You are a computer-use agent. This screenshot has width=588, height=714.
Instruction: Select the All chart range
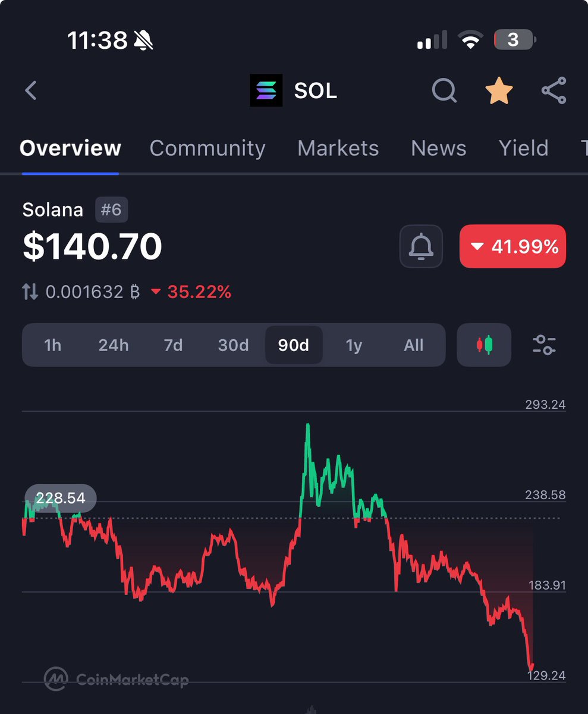click(x=414, y=345)
